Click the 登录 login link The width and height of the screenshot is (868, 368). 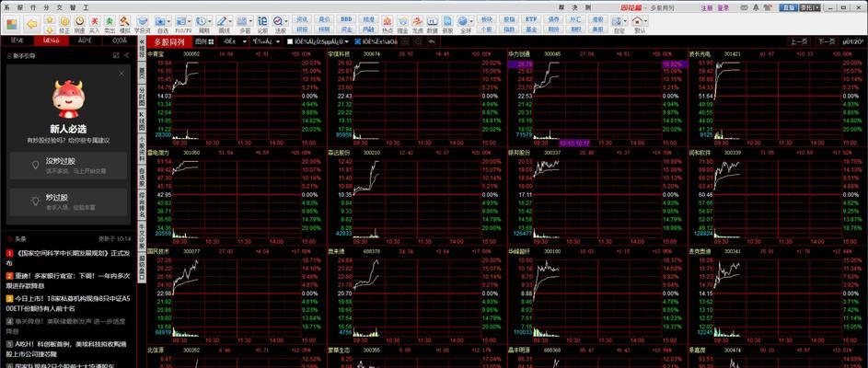coord(723,7)
